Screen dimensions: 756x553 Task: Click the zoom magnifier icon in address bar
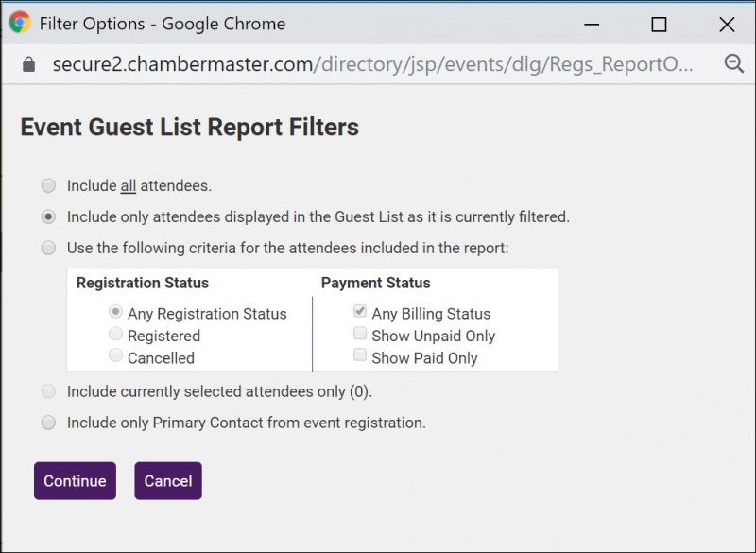733,64
